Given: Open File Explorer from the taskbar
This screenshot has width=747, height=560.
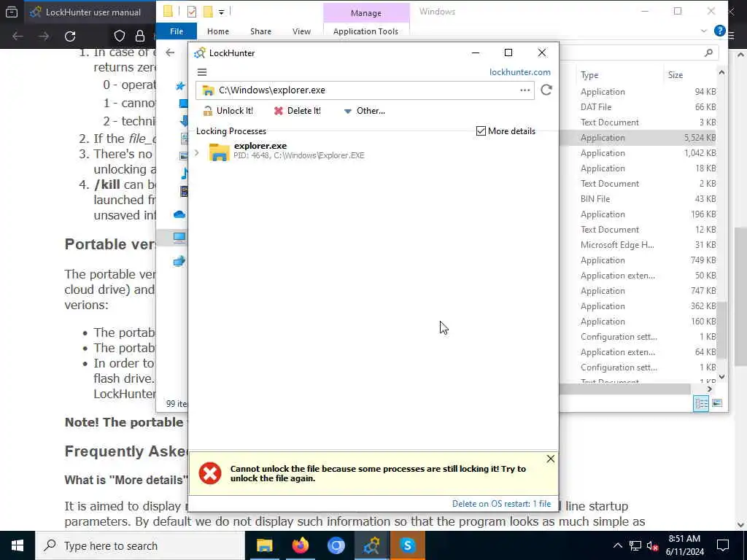Looking at the screenshot, I should (264, 545).
